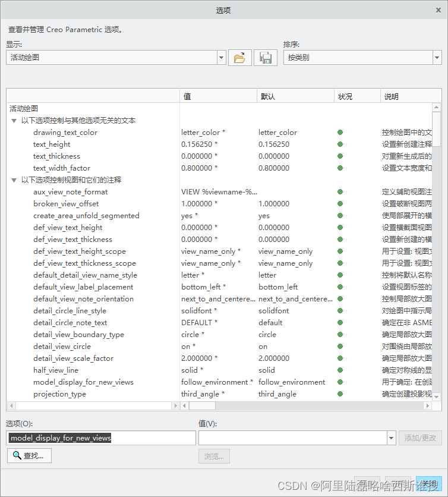Click the save configuration floppy disk icon

click(x=266, y=58)
